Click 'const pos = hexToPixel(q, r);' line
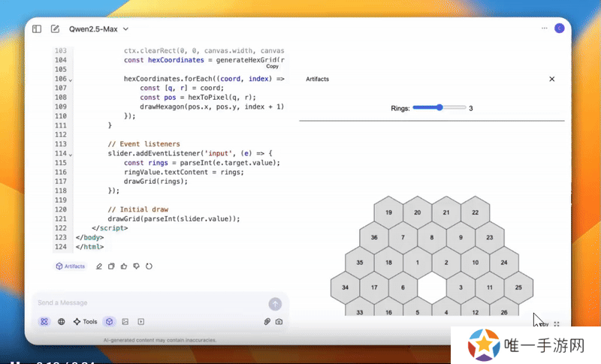Image resolution: width=601 pixels, height=364 pixels. [x=198, y=98]
